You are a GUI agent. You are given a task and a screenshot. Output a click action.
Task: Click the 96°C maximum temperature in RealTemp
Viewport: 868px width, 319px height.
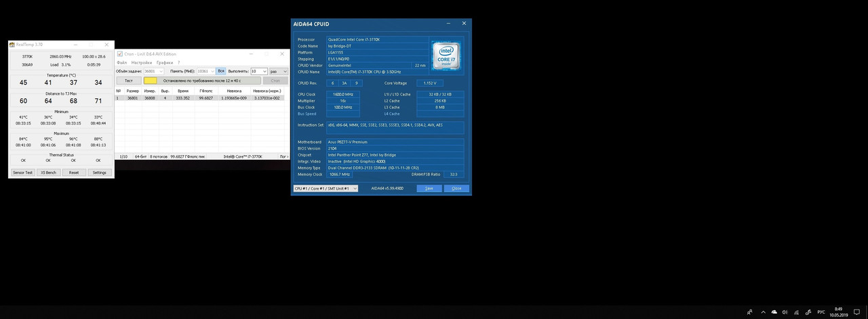pyautogui.click(x=73, y=139)
